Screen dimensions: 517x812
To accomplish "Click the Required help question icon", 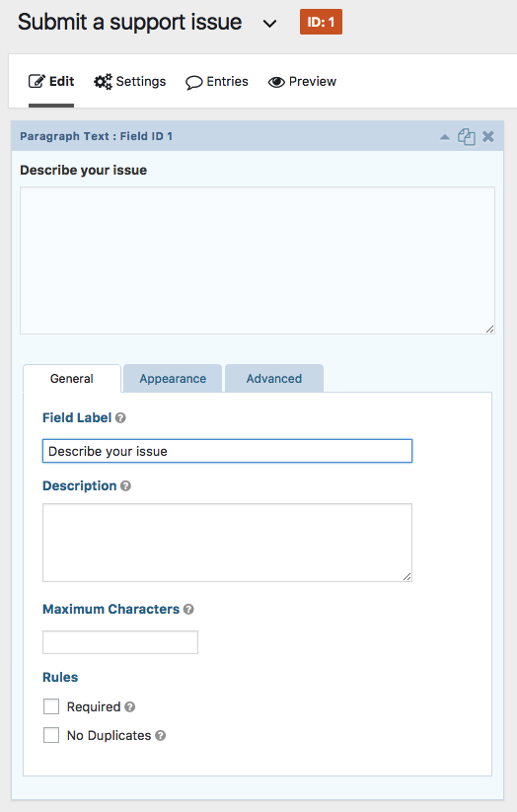I will (x=130, y=706).
